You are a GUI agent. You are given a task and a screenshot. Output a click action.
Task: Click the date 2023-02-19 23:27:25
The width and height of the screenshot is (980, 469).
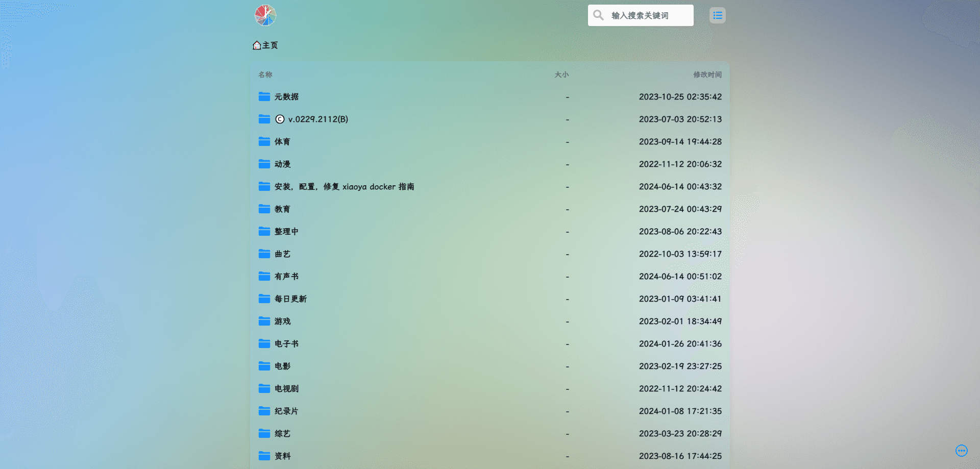pos(680,366)
